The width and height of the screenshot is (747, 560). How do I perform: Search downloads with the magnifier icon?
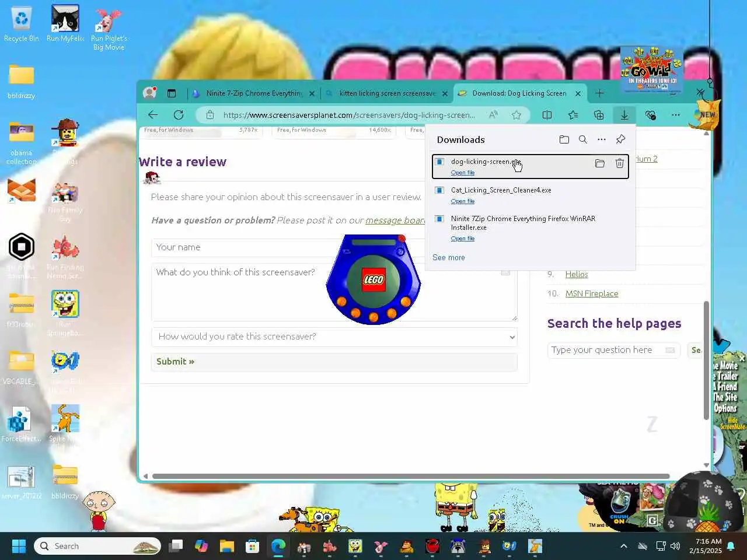(582, 139)
